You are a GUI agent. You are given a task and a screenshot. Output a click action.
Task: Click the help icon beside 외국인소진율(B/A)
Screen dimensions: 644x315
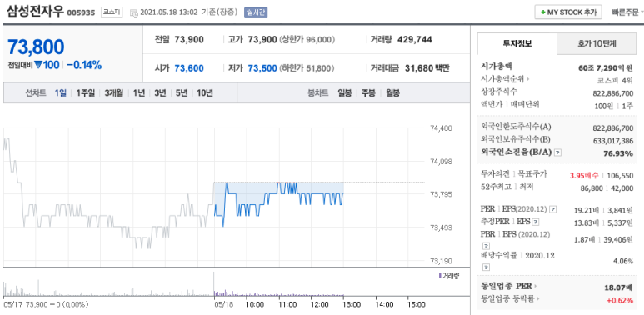[557, 152]
